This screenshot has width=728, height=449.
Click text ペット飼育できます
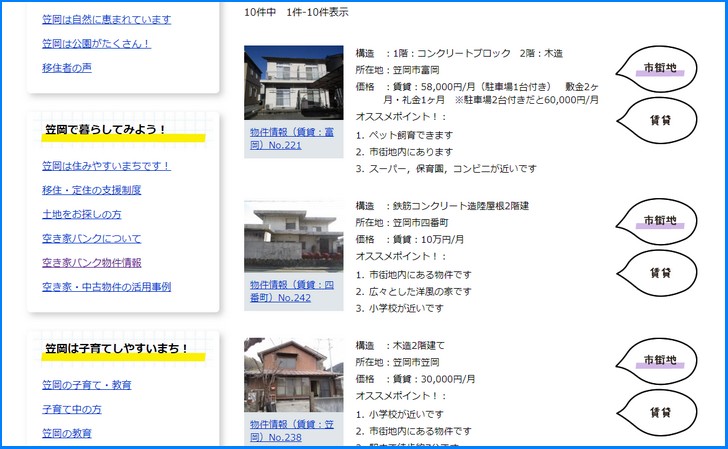(411, 135)
